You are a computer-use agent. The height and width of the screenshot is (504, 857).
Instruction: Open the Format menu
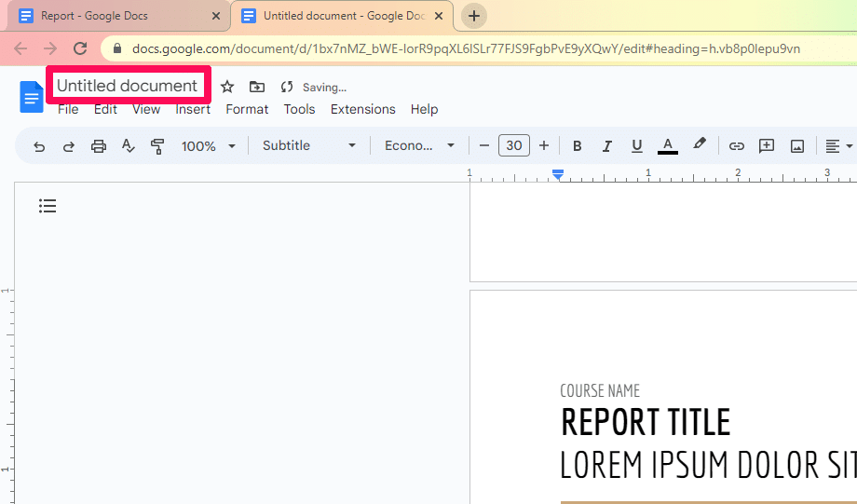(247, 109)
